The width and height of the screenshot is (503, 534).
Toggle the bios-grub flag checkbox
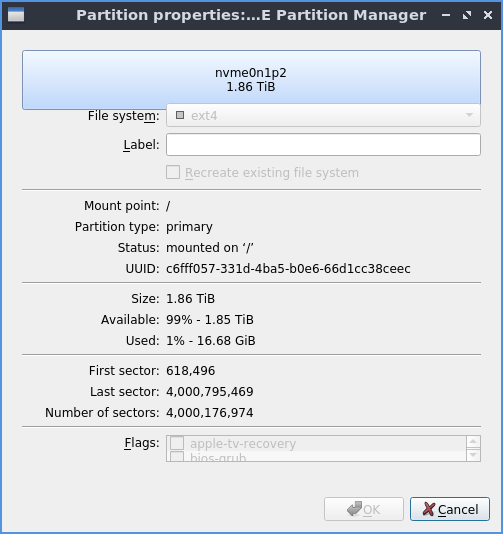click(x=177, y=457)
